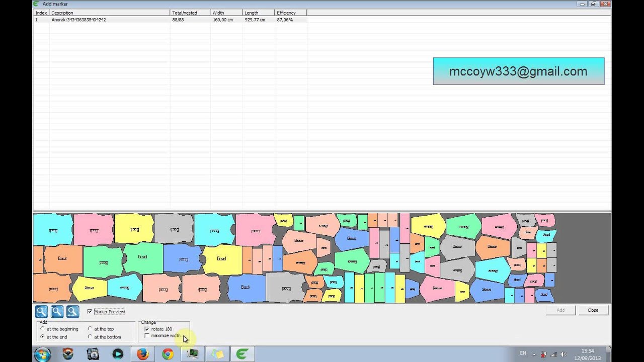The width and height of the screenshot is (644, 362).
Task: Sort by the Index column header
Action: 41,13
